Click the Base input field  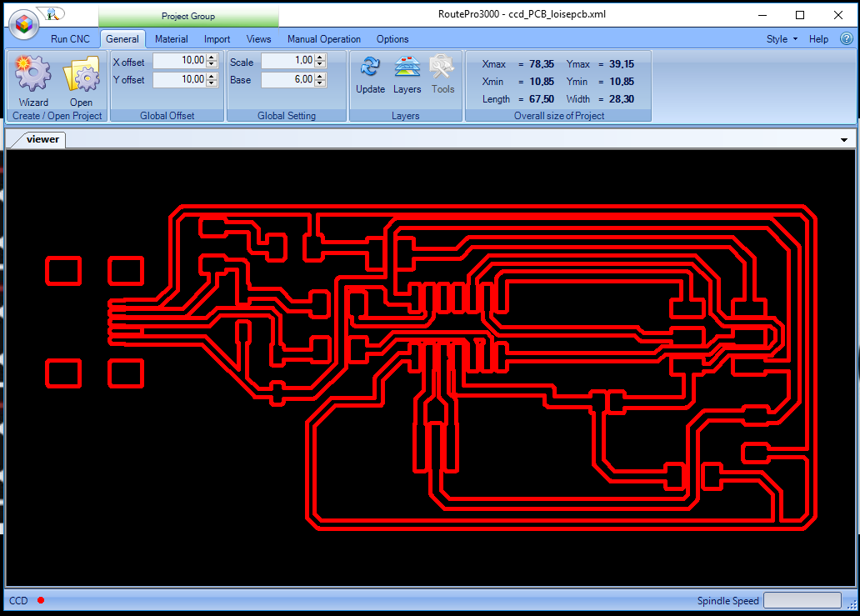pyautogui.click(x=288, y=79)
